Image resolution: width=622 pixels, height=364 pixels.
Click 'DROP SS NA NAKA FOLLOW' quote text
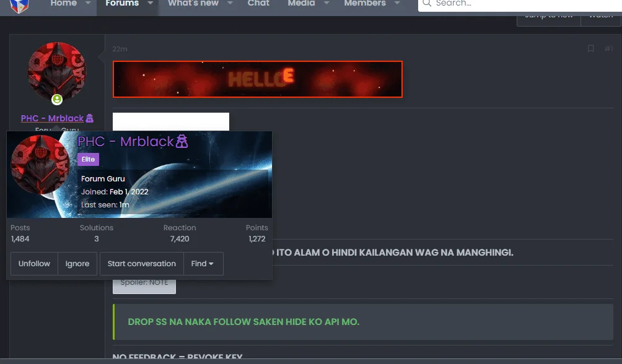tap(243, 322)
